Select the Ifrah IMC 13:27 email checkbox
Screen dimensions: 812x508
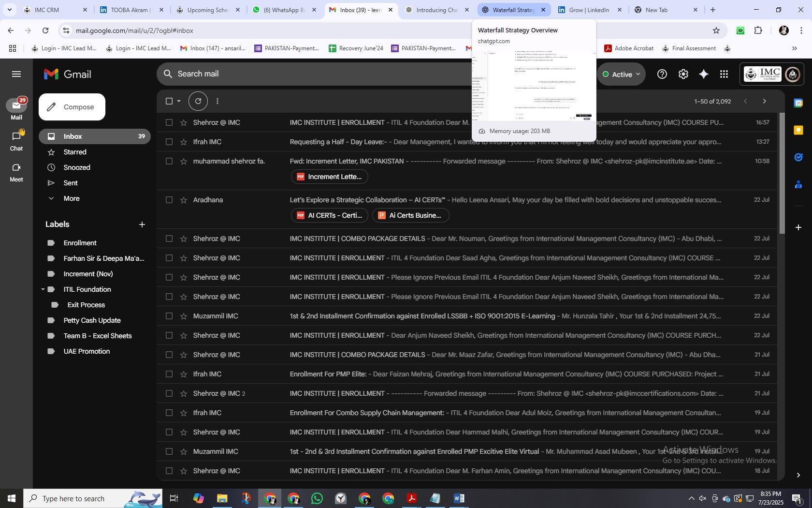coord(169,142)
